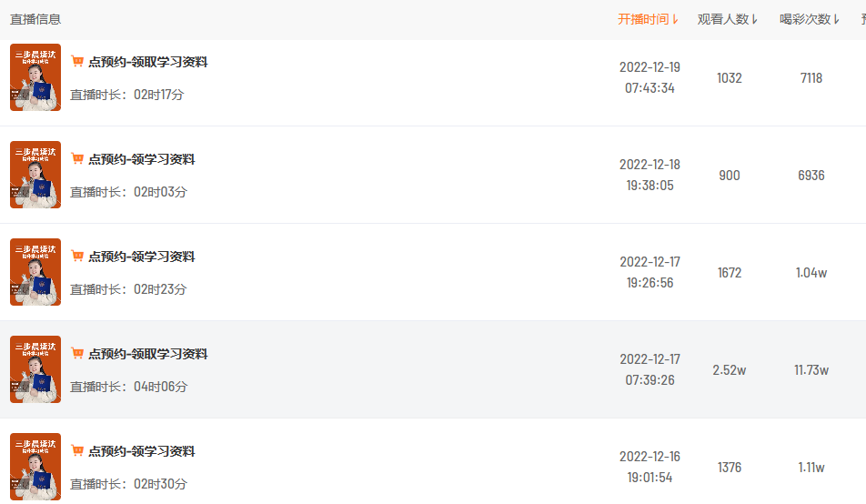The width and height of the screenshot is (866, 504).
Task: Open thumbnail of 02时17分 livestream
Action: (35, 77)
